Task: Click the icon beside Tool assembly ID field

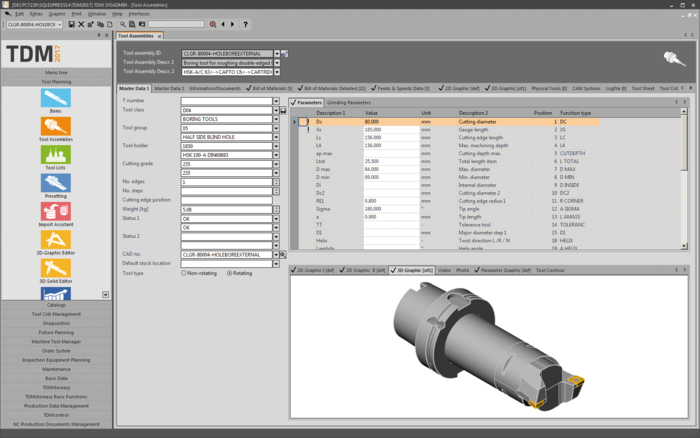Action: pos(284,54)
